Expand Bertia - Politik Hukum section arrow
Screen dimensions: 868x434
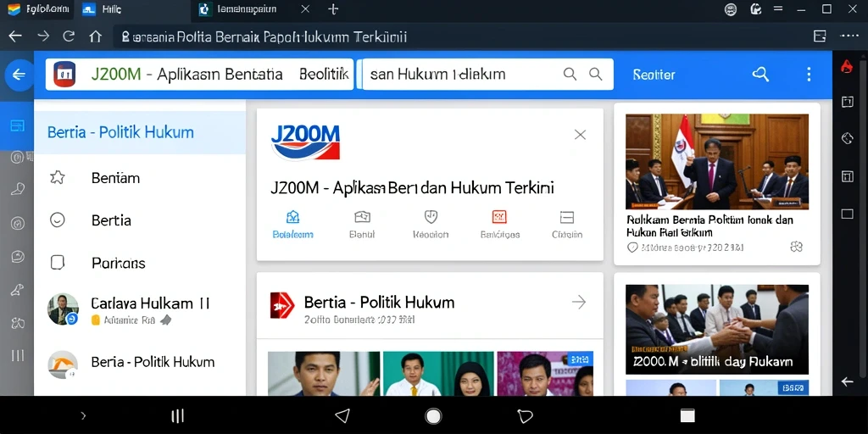click(578, 303)
